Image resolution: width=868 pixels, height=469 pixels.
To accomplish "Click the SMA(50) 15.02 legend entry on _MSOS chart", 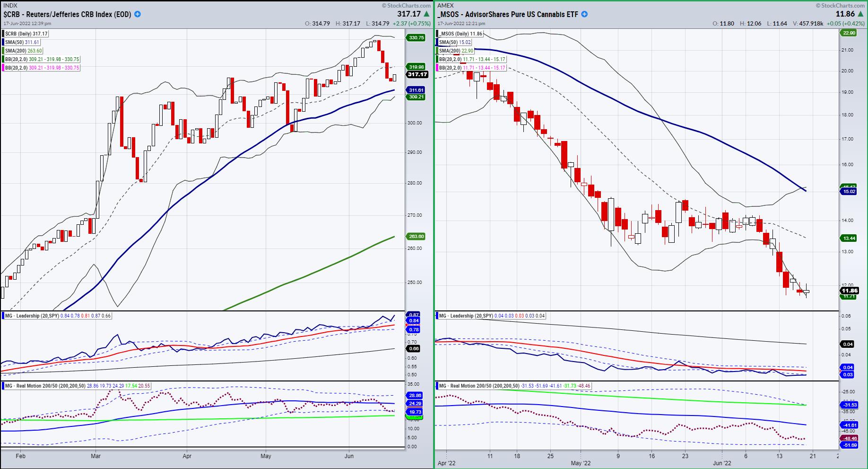I will click(455, 42).
